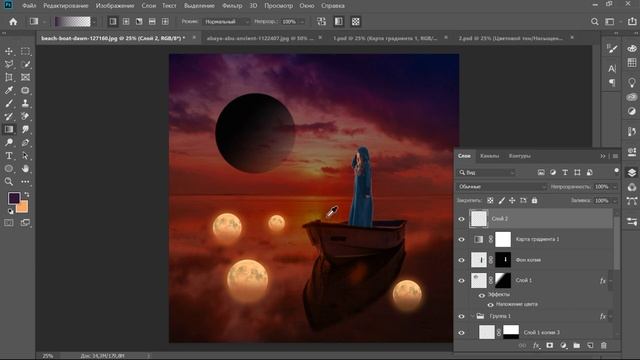Create a new group folder icon

[x=576, y=345]
